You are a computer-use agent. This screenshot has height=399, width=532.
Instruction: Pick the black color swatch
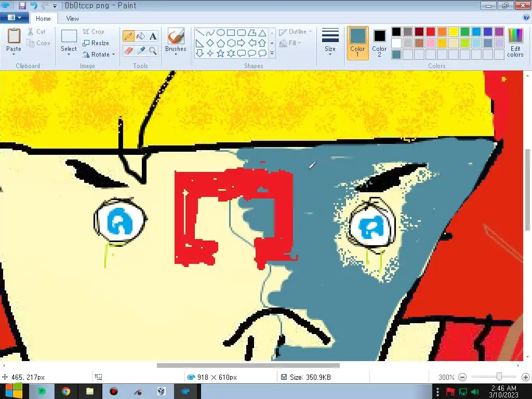[x=396, y=32]
